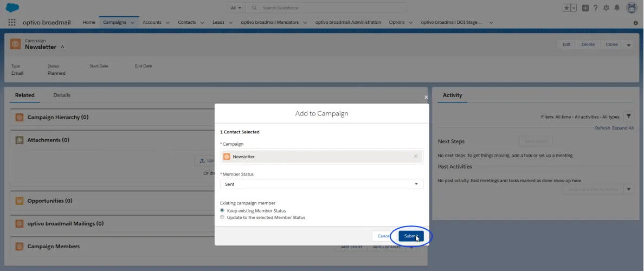Click the user avatar icon
The image size is (644, 271).
coord(632,8)
